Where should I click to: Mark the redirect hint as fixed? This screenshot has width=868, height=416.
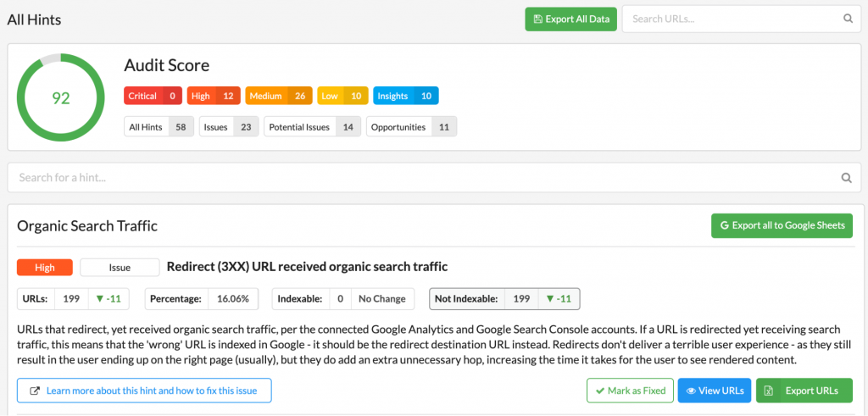click(630, 391)
